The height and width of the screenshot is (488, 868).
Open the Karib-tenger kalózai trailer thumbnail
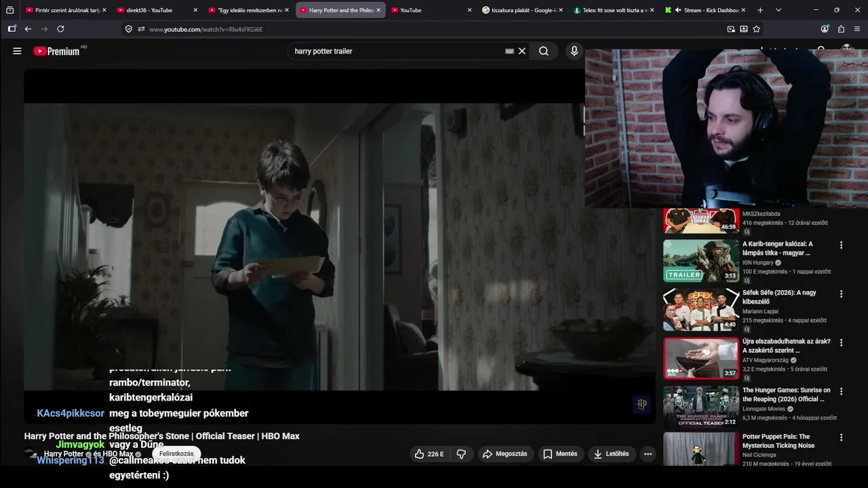tap(701, 261)
